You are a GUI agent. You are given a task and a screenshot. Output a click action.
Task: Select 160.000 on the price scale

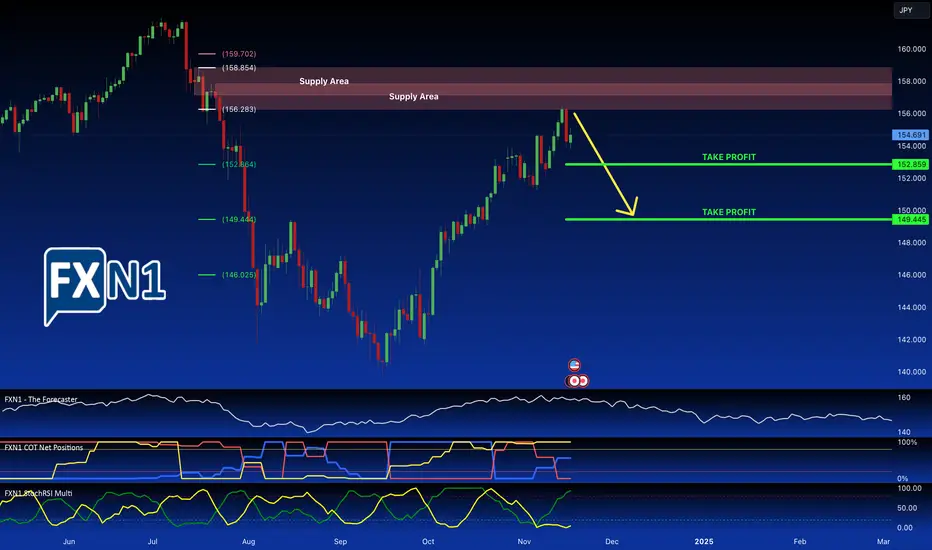click(x=911, y=49)
